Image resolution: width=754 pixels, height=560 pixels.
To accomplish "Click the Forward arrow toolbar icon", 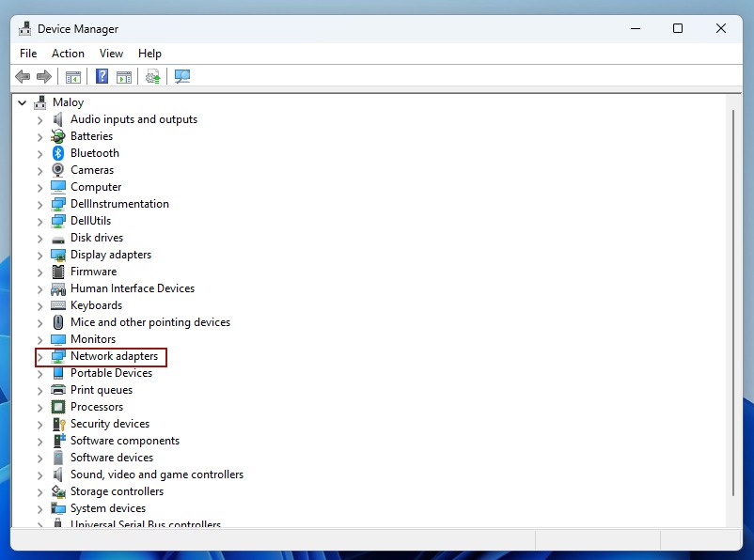I will tap(43, 76).
